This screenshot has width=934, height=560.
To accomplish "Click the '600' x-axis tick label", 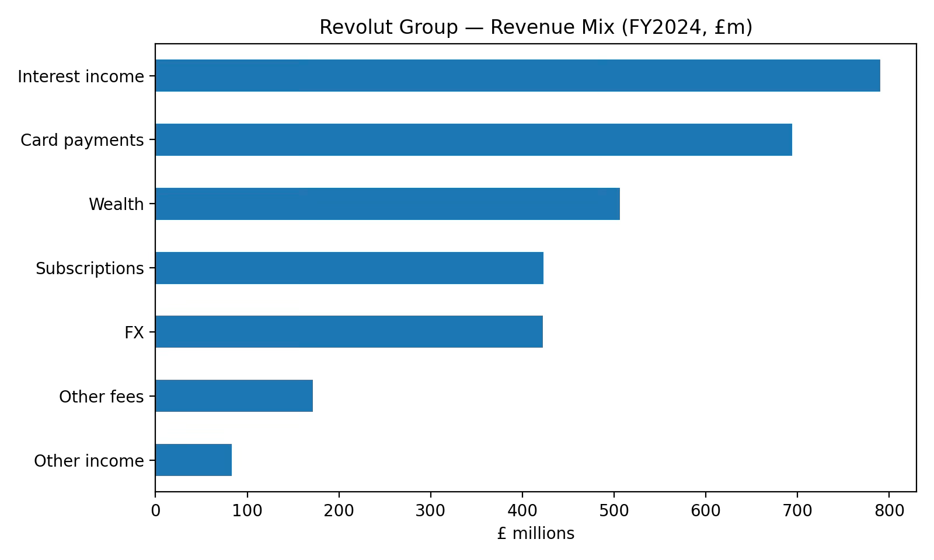I will 705,511.
